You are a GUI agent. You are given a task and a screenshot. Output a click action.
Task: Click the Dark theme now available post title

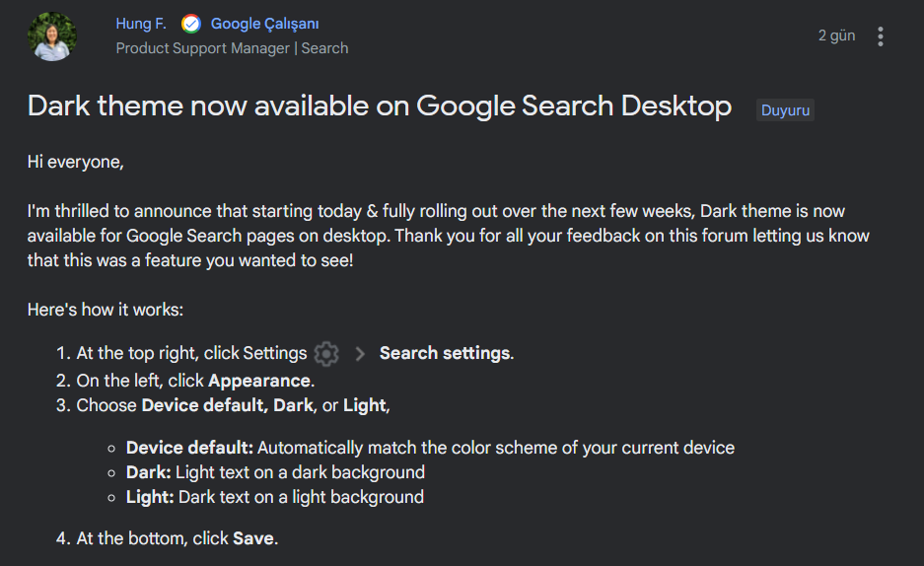click(x=380, y=106)
